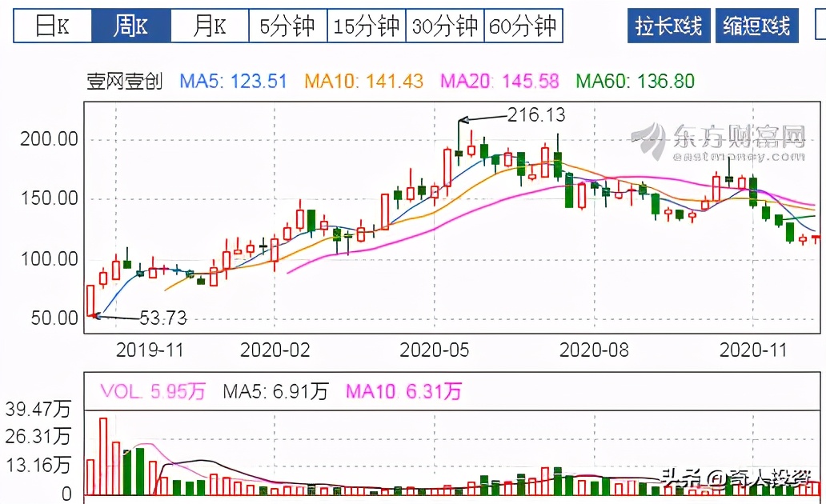Click the 缩短K线 shrink candles button
The image size is (826, 504).
click(756, 25)
